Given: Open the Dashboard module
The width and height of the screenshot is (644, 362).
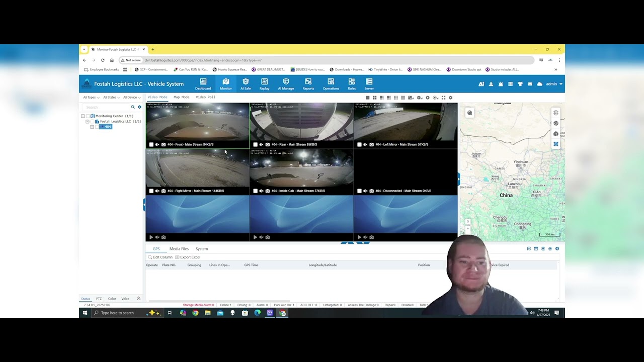Looking at the screenshot, I should [203, 84].
